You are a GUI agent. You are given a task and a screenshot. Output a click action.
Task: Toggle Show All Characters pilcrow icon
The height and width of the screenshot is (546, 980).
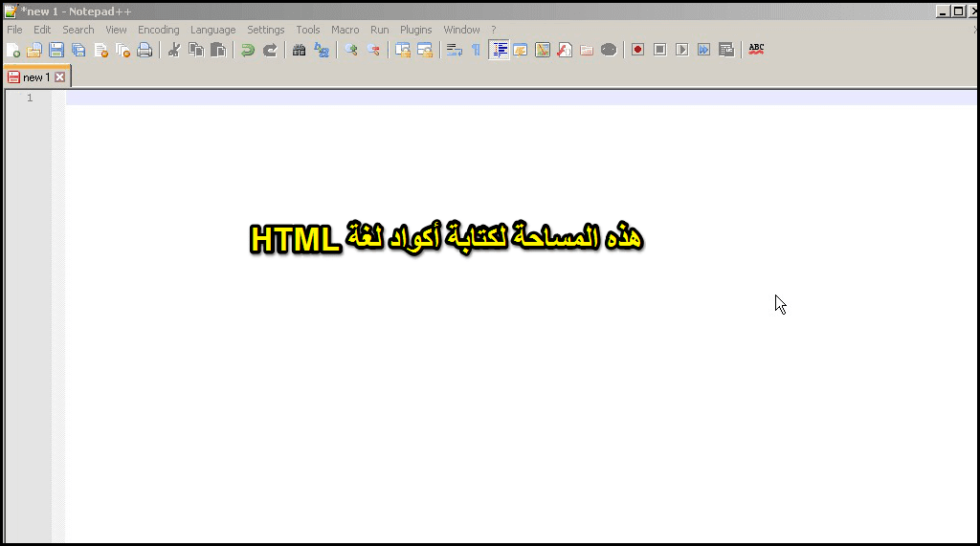(x=476, y=50)
